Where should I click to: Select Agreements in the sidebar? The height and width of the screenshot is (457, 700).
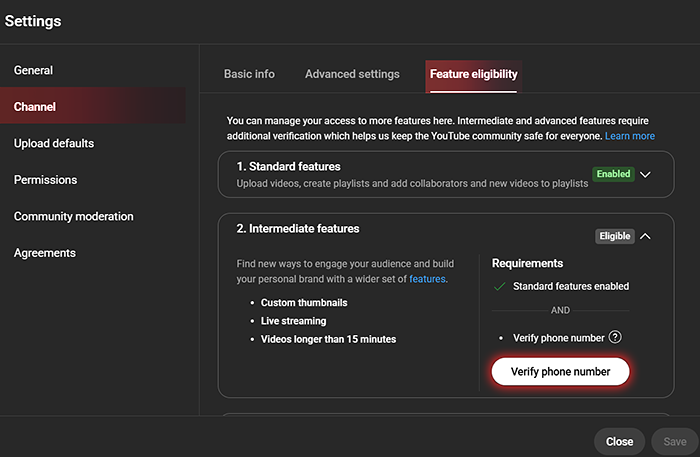(44, 253)
